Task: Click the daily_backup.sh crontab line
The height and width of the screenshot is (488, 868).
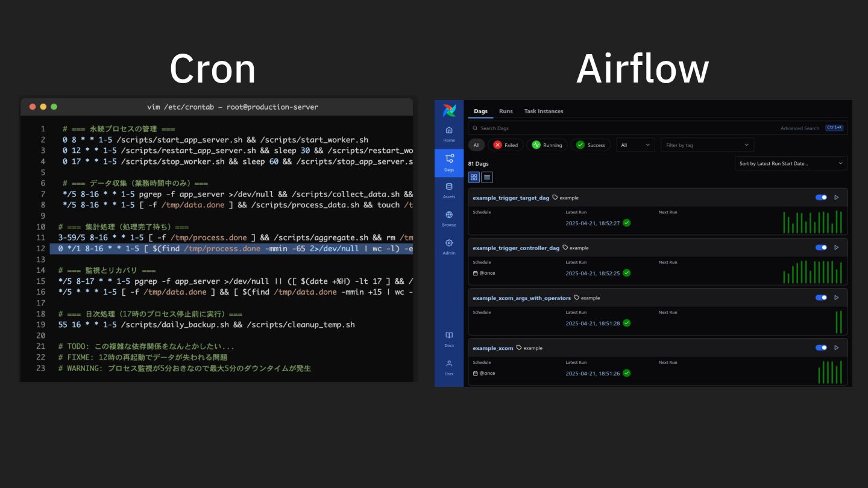Action: [x=207, y=324]
